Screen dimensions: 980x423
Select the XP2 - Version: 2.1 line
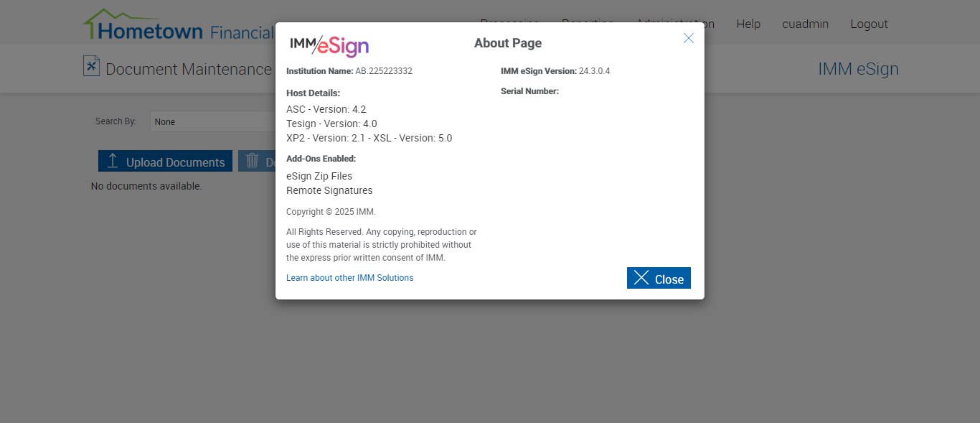pos(369,138)
